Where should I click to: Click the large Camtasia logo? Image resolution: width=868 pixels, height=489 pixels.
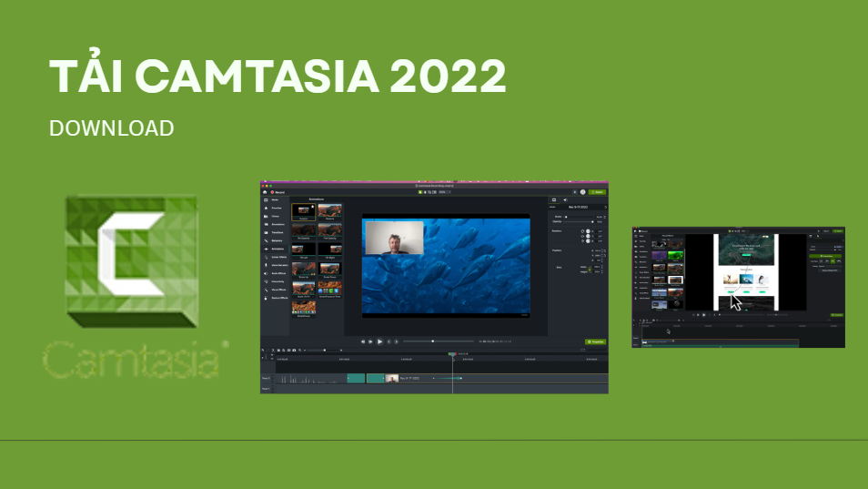point(130,261)
